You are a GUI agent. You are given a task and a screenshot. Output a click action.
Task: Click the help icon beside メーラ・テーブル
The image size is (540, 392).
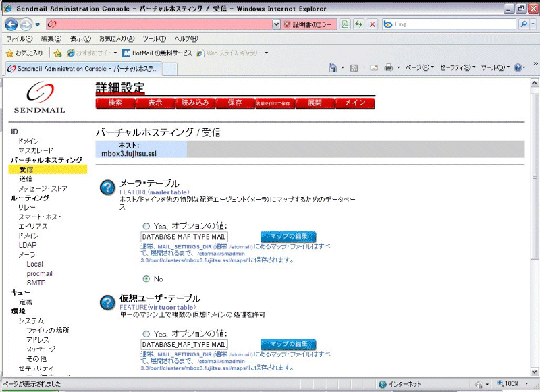[107, 188]
